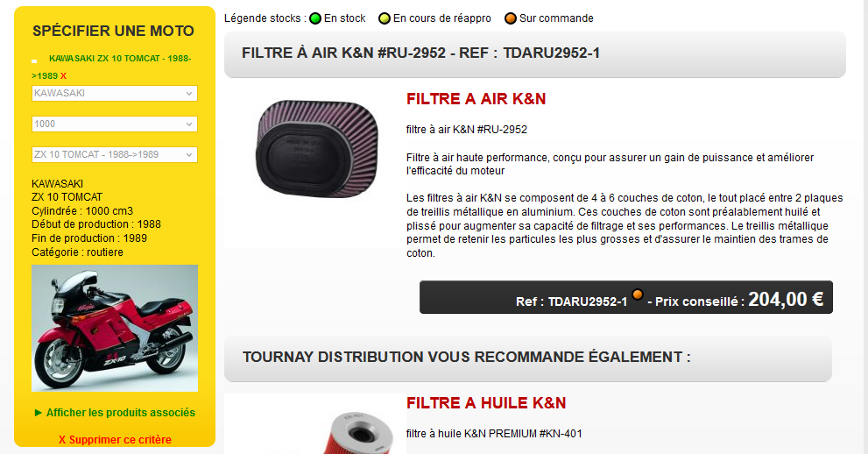The width and height of the screenshot is (868, 454).
Task: Click the 204,00 € price bar
Action: tap(626, 297)
